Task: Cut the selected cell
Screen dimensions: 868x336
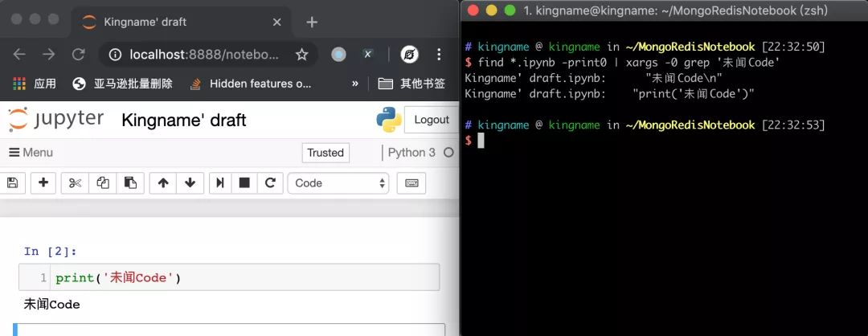Action: point(76,183)
